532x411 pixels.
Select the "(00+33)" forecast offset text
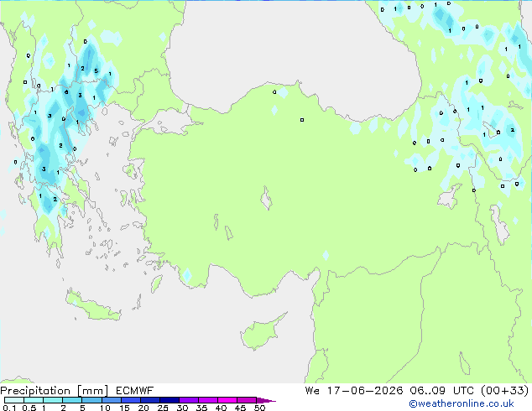505,391
